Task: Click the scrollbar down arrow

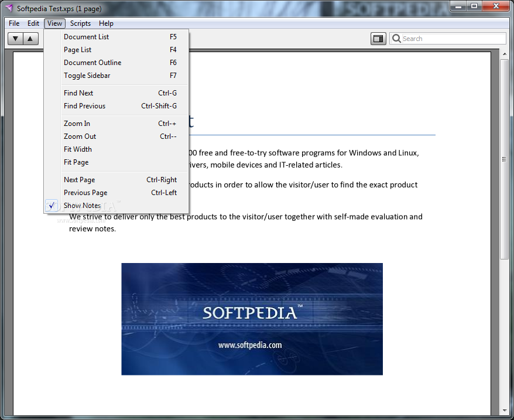Action: (504, 410)
